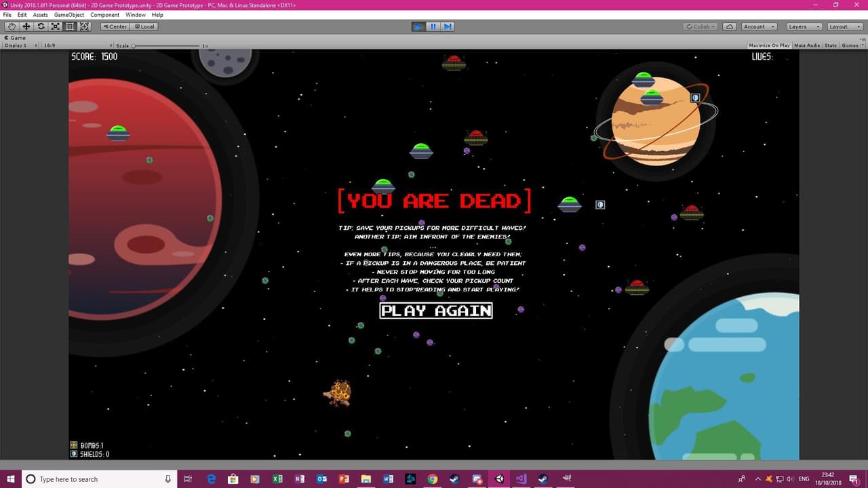This screenshot has width=868, height=488.
Task: Open the Game panel options menu
Action: (863, 38)
